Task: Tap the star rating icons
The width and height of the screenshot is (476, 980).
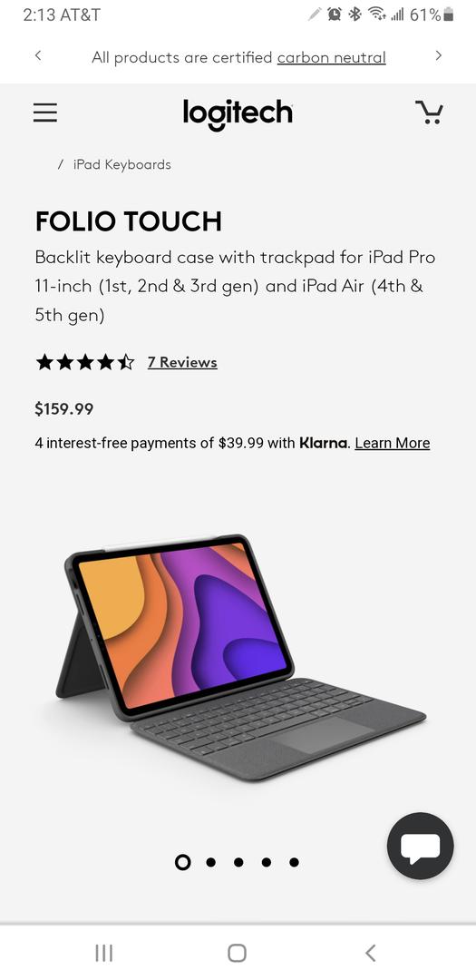Action: click(x=85, y=362)
